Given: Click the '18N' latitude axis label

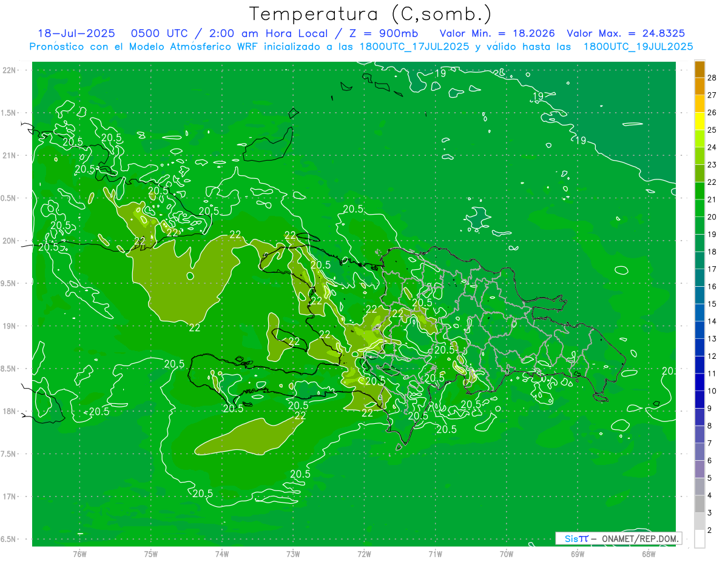Looking at the screenshot, I should (9, 411).
